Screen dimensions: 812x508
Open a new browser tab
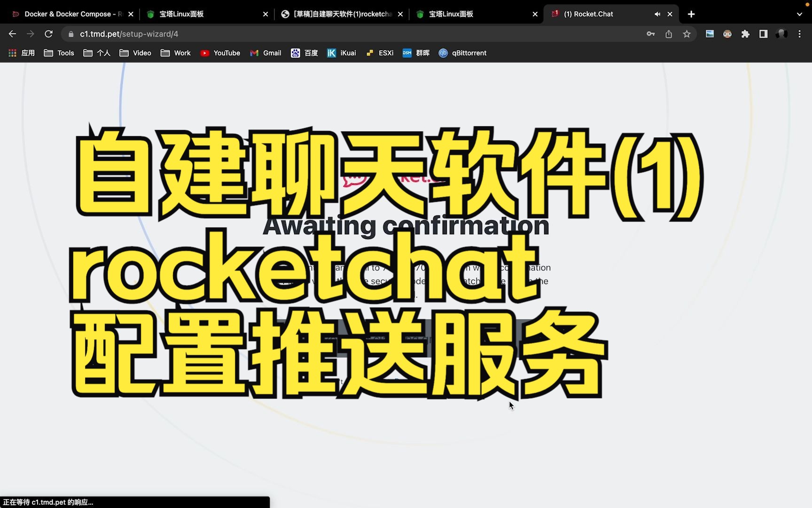[691, 14]
